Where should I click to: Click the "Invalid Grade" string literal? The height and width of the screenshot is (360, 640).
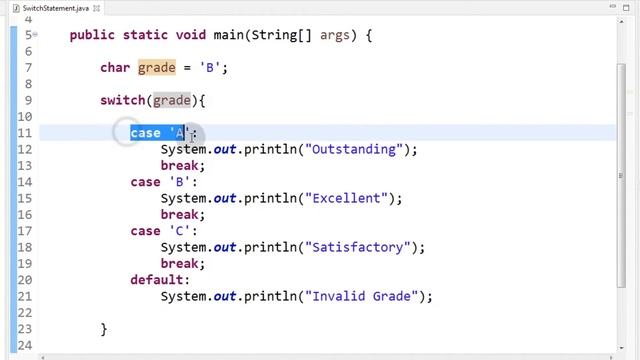pyautogui.click(x=362, y=296)
